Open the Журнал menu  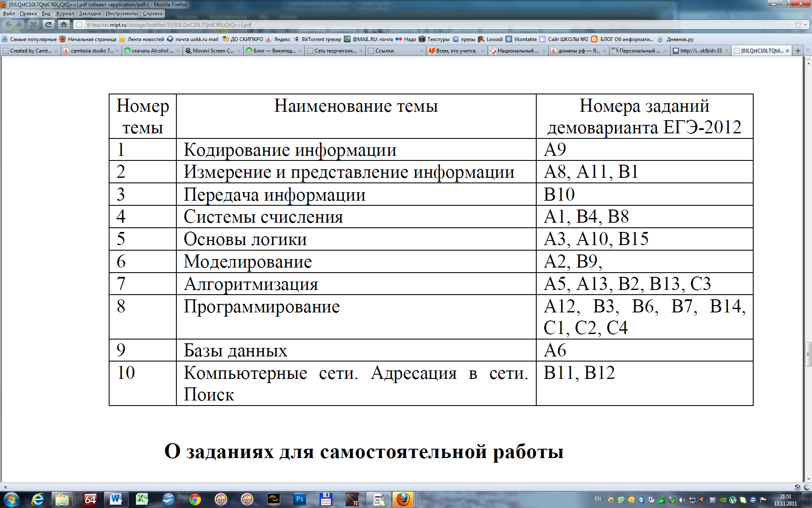tap(65, 14)
